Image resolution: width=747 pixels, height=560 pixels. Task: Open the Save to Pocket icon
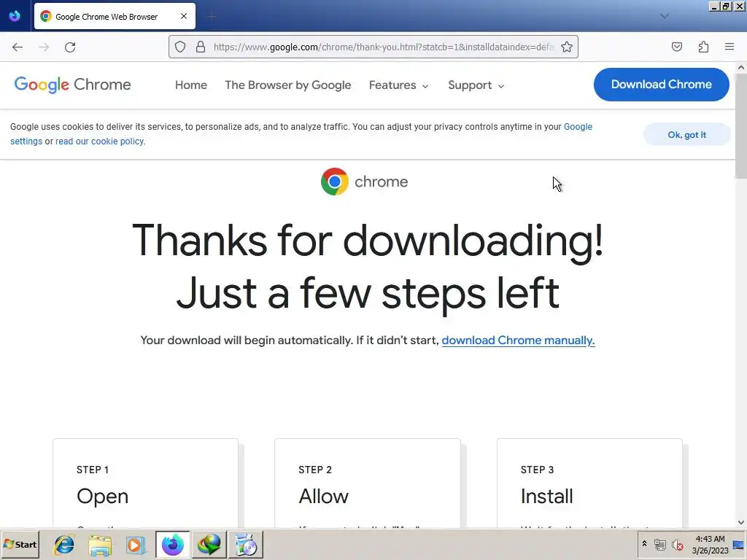tap(677, 47)
